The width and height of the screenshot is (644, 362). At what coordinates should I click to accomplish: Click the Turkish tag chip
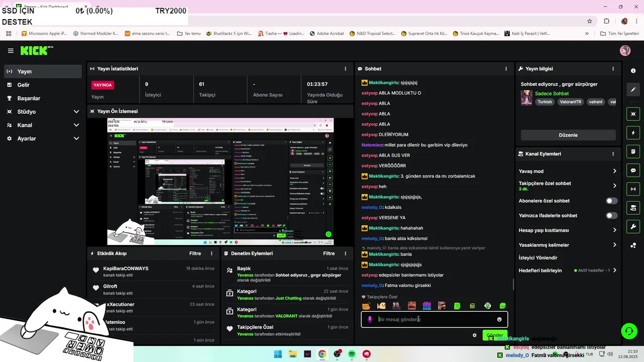click(x=544, y=102)
